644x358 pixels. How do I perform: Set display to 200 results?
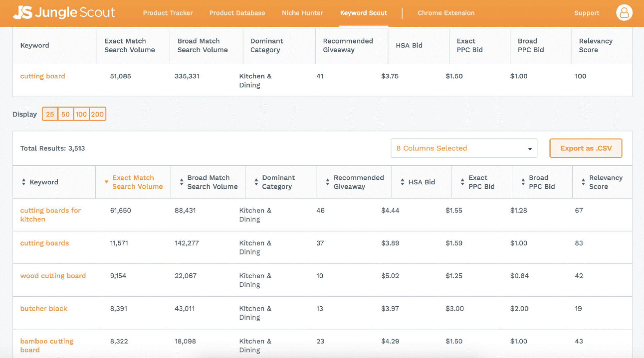click(x=97, y=114)
